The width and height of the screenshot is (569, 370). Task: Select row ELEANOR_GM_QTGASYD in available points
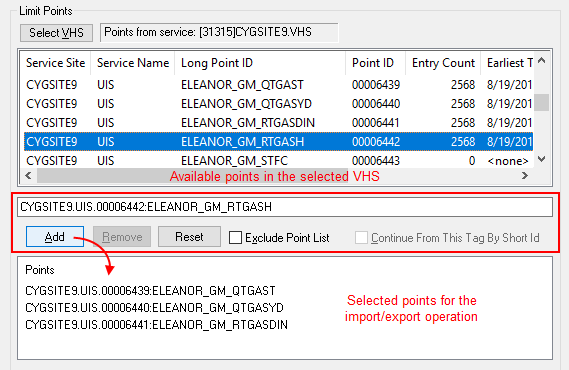278,104
